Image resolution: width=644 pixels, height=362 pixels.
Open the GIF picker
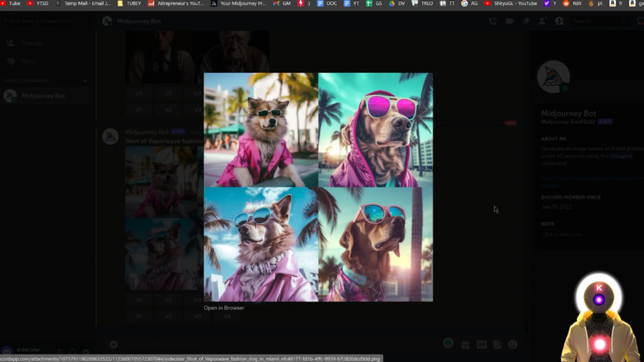tap(481, 345)
